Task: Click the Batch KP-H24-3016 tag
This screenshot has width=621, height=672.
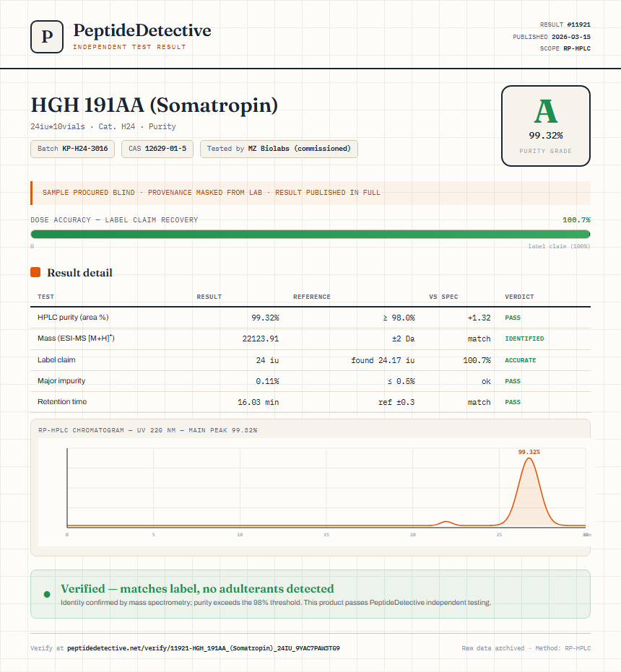Action: pos(72,149)
